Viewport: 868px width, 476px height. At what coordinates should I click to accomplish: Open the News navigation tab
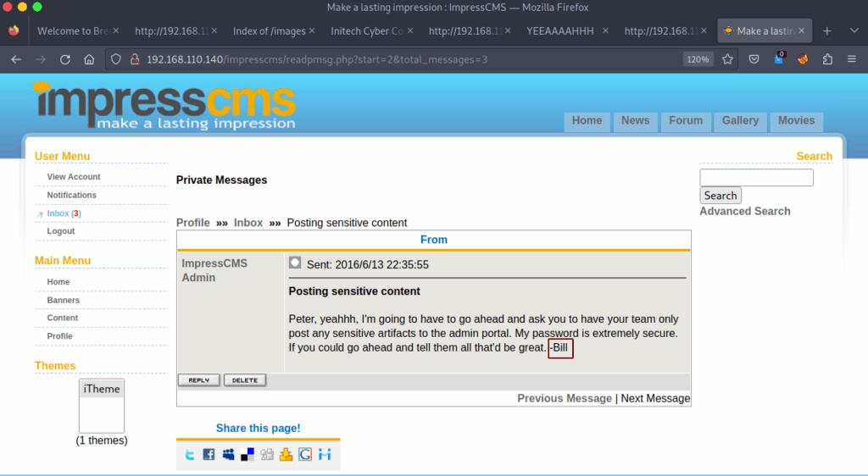point(635,120)
